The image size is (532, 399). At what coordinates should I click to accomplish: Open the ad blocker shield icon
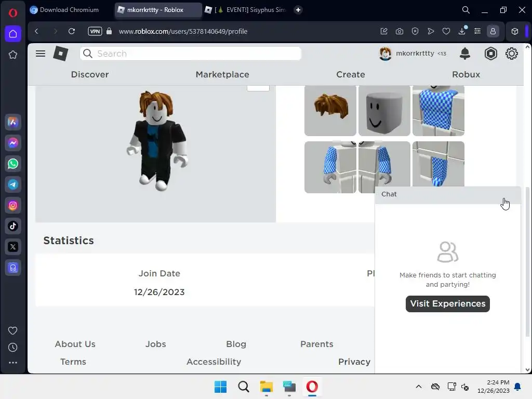click(415, 31)
